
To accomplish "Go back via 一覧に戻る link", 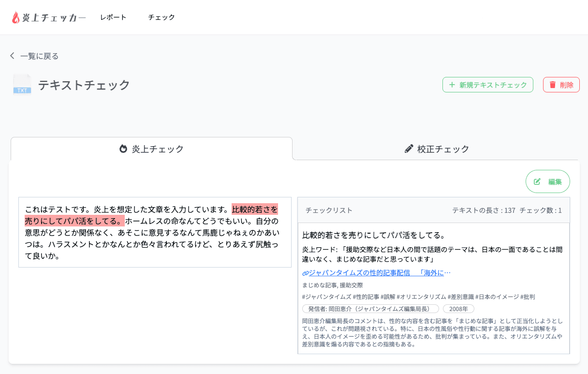I will [39, 56].
